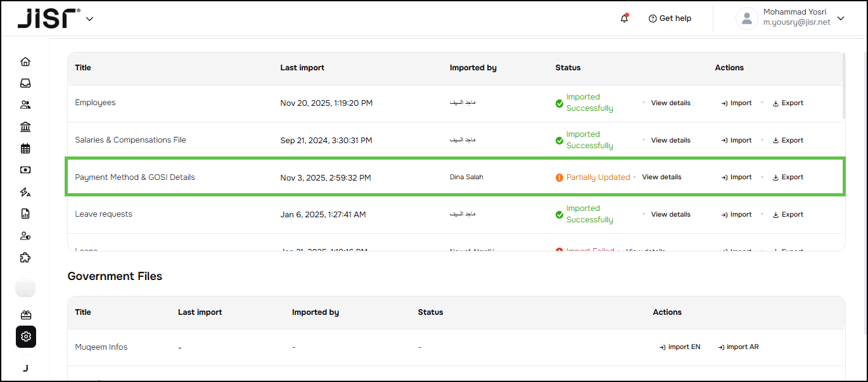
Task: Import the Employees file
Action: coord(736,103)
